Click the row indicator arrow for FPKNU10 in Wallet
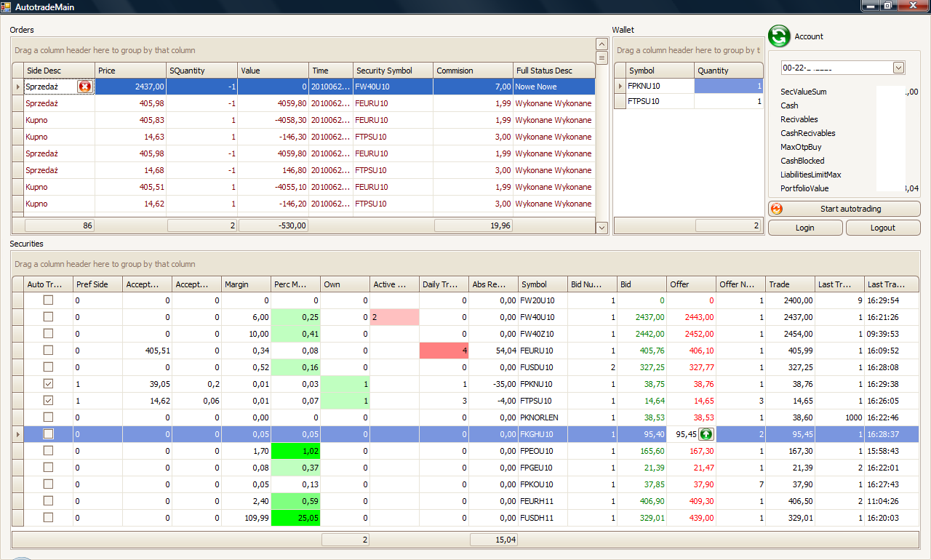Image resolution: width=931 pixels, height=560 pixels. point(620,87)
